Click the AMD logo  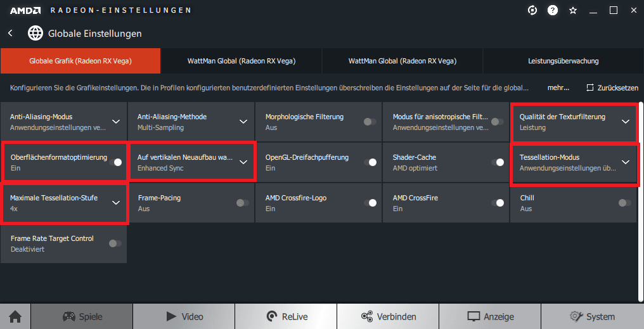tap(25, 11)
